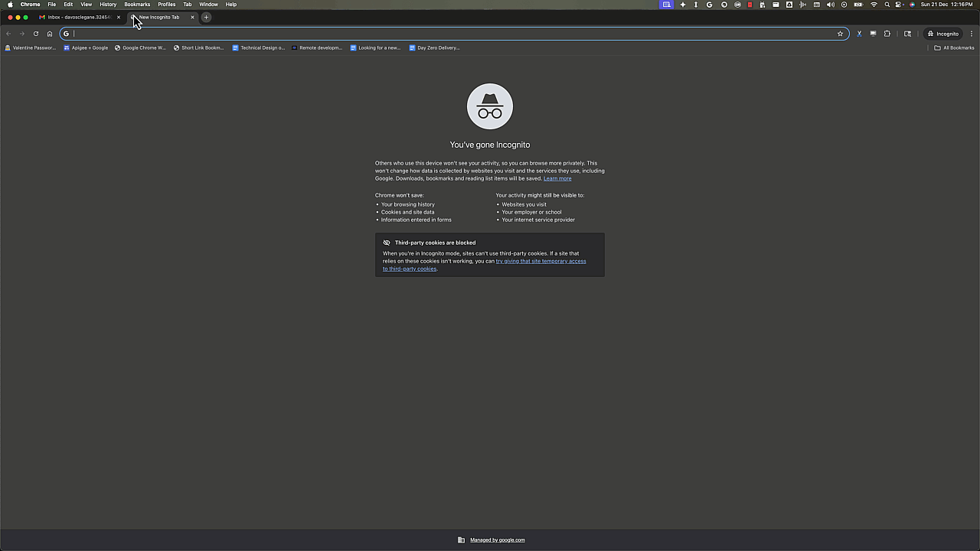Open the battery status icon
Screen dimensions: 980x551
[858, 5]
